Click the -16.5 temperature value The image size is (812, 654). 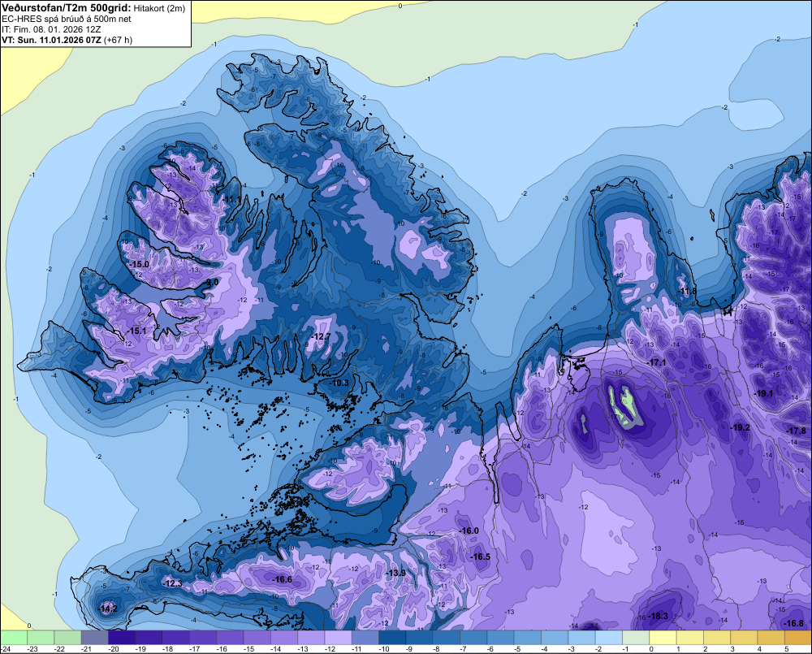tap(481, 557)
